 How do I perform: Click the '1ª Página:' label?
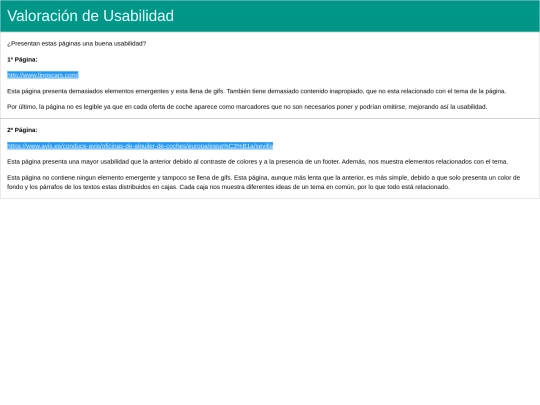pos(22,60)
